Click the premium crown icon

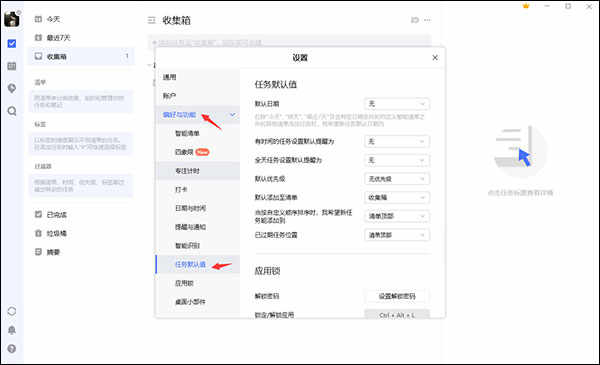526,6
